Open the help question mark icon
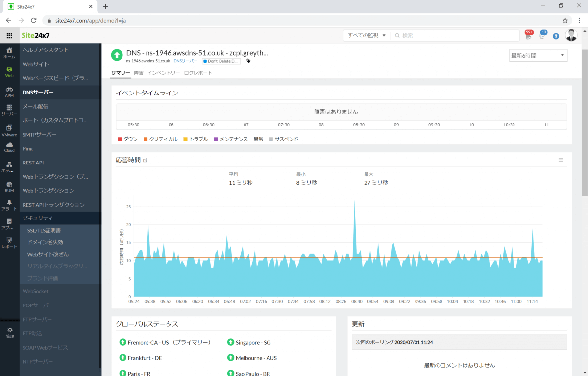 [x=556, y=36]
